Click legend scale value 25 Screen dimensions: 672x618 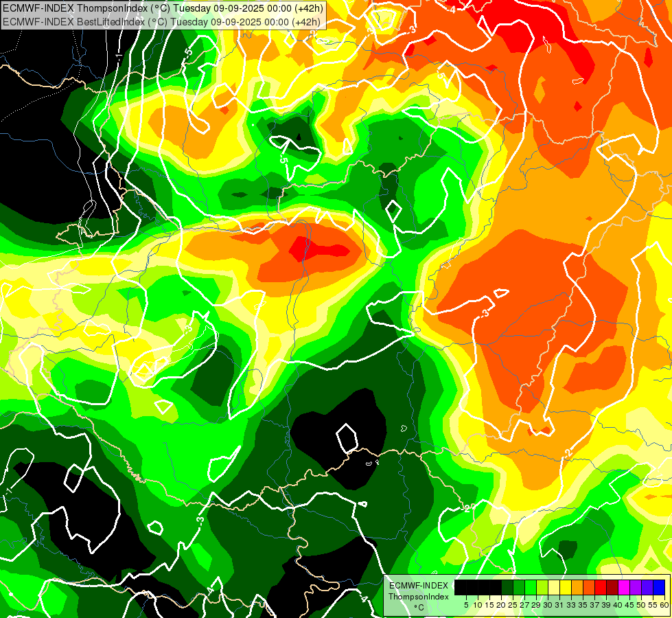(513, 605)
